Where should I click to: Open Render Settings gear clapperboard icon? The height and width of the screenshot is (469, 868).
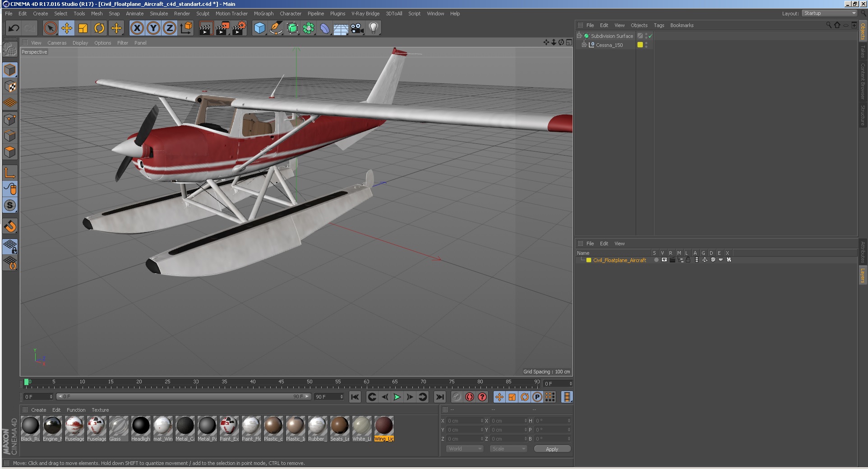[239, 28]
